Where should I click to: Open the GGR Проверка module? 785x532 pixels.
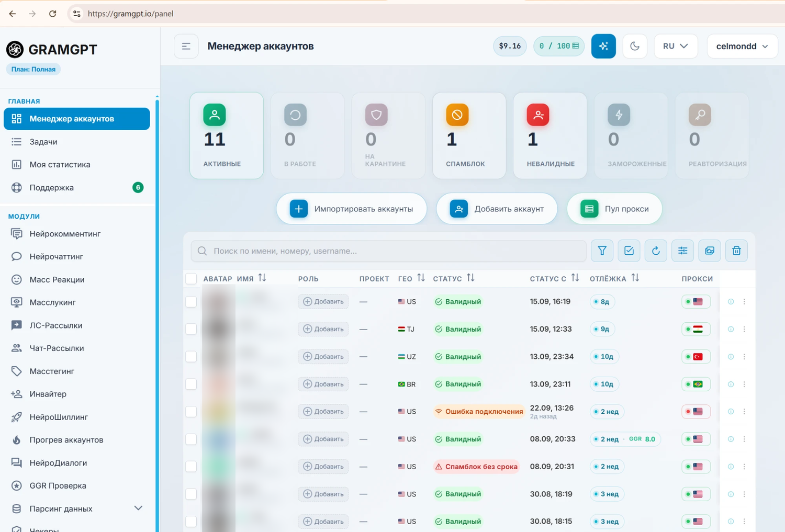pyautogui.click(x=77, y=485)
